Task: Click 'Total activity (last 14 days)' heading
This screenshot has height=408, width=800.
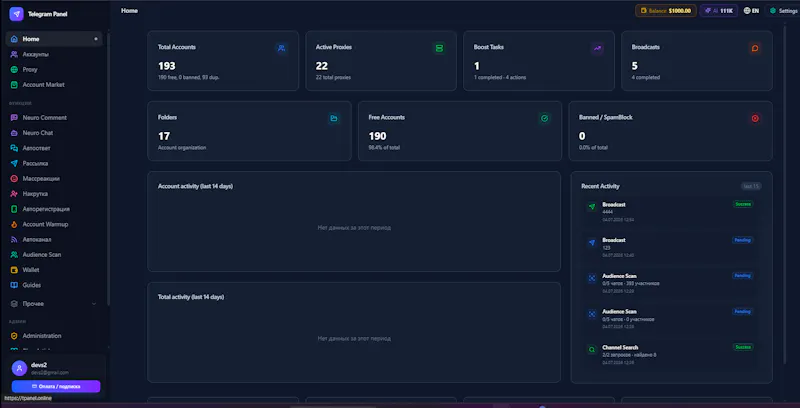Action: [191, 297]
